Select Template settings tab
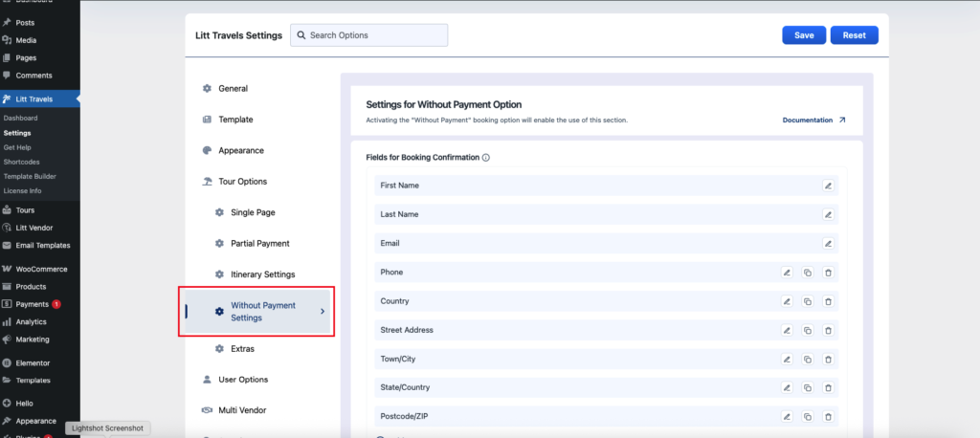This screenshot has height=438, width=980. [235, 120]
